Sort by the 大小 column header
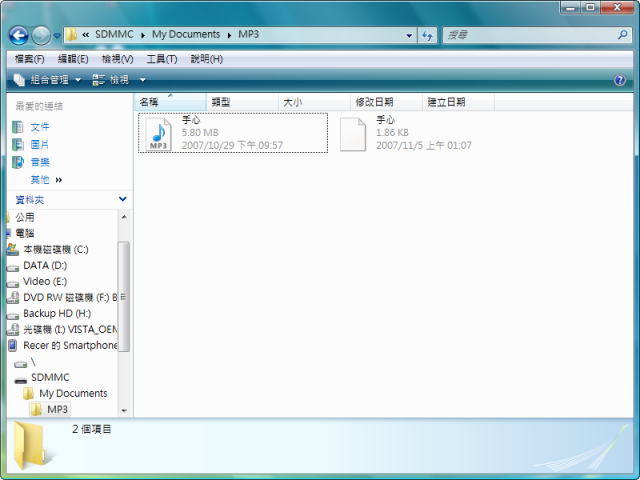The width and height of the screenshot is (640, 480). (x=314, y=102)
